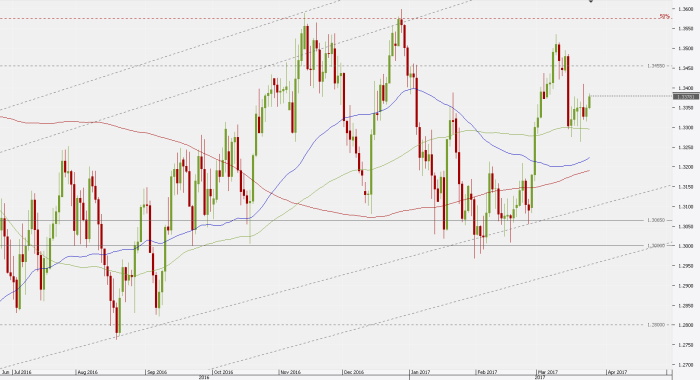Select the 1.3065 horizontal line label
700x380 pixels.
(x=656, y=220)
